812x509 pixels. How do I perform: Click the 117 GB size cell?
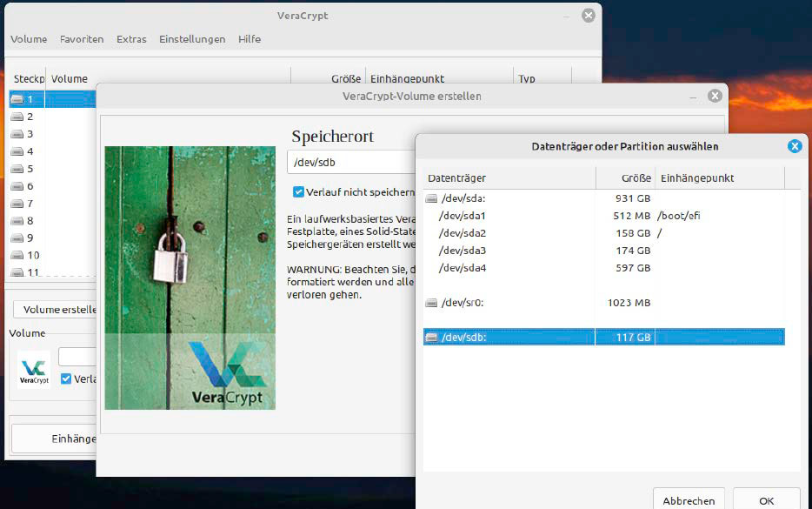click(633, 338)
